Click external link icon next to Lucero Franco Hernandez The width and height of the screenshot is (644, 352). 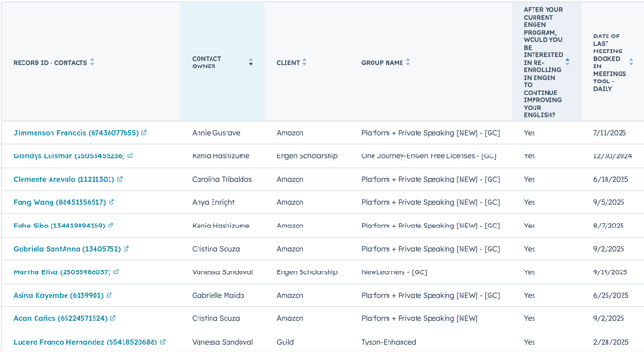pyautogui.click(x=163, y=342)
